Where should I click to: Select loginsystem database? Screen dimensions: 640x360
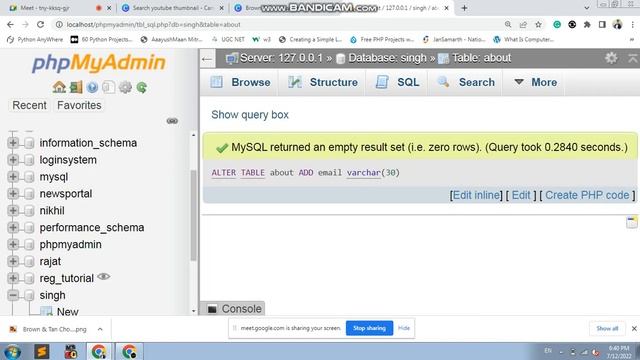click(68, 160)
